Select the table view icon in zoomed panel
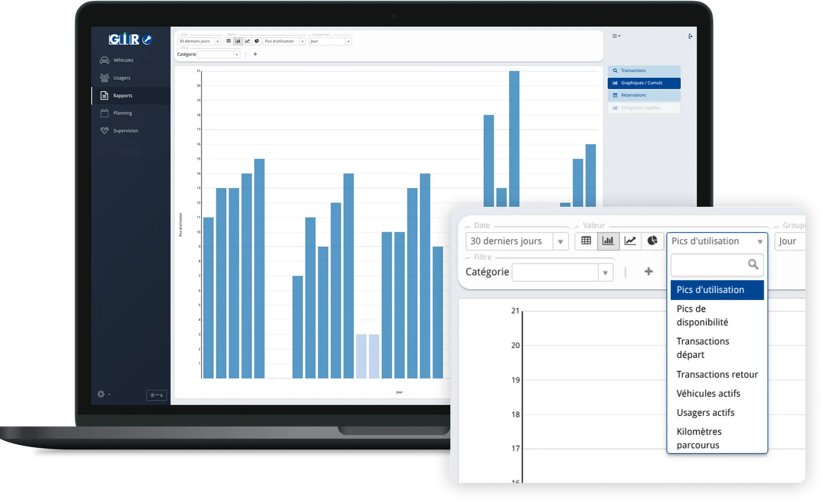 click(x=586, y=241)
